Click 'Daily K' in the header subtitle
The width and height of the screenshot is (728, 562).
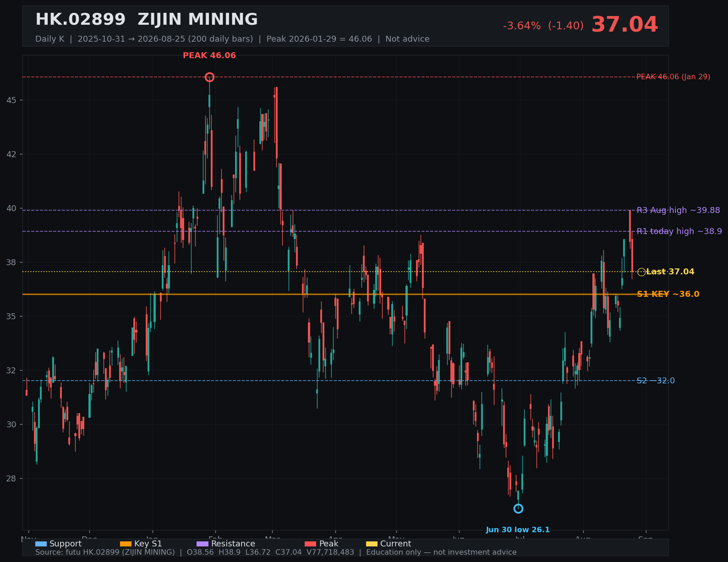(x=50, y=39)
